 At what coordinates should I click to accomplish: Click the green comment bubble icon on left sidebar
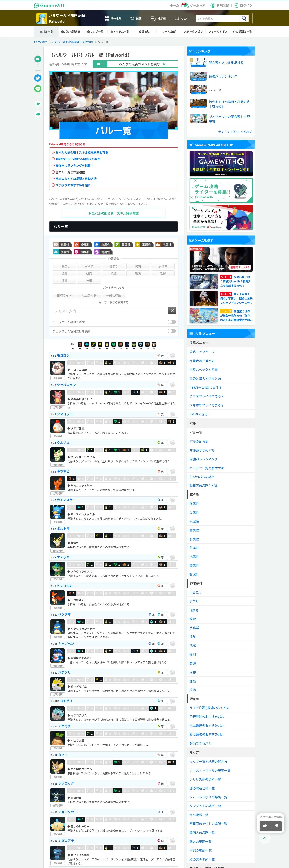[38, 59]
